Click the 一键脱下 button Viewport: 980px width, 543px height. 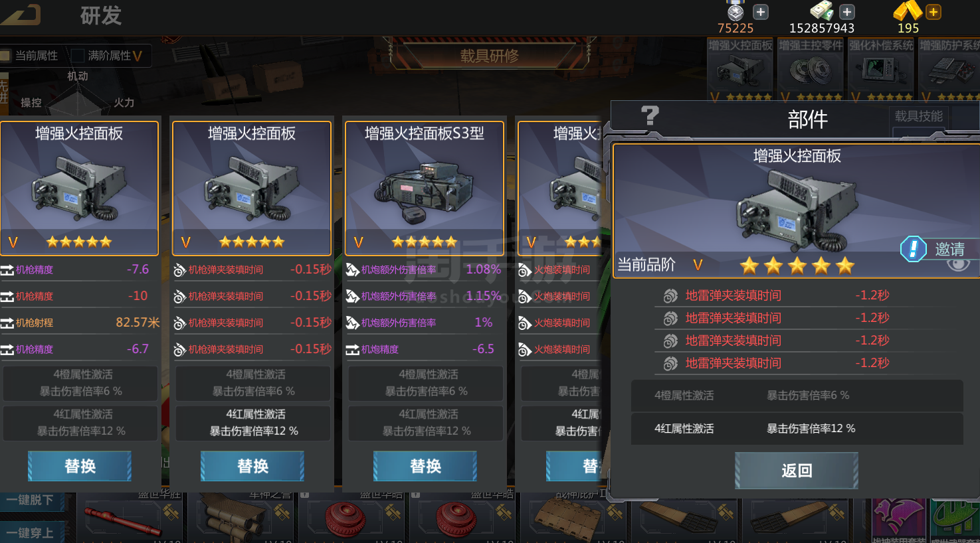coord(32,501)
